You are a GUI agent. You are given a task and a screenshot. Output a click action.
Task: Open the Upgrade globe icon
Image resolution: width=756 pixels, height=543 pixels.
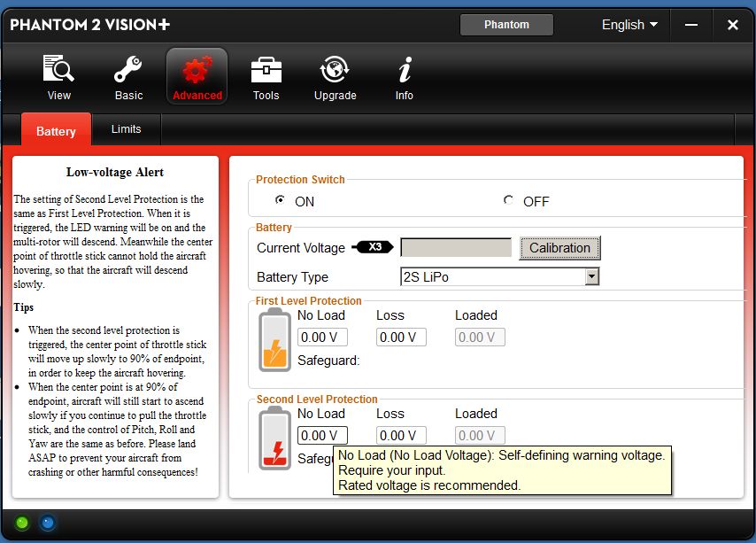click(335, 69)
